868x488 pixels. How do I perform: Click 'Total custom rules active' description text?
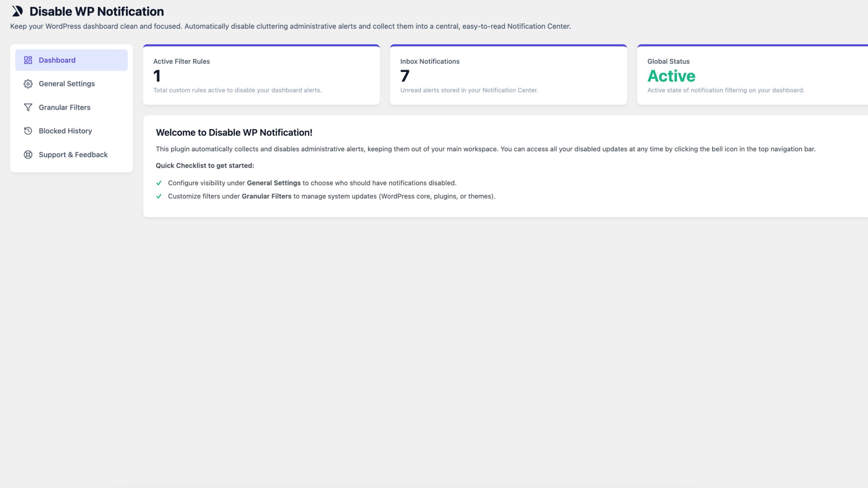click(x=237, y=90)
